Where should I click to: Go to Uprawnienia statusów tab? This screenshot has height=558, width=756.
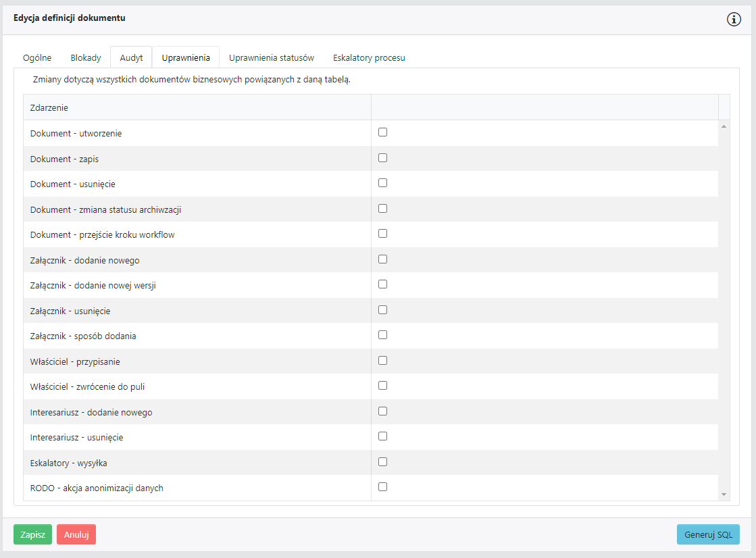(272, 57)
